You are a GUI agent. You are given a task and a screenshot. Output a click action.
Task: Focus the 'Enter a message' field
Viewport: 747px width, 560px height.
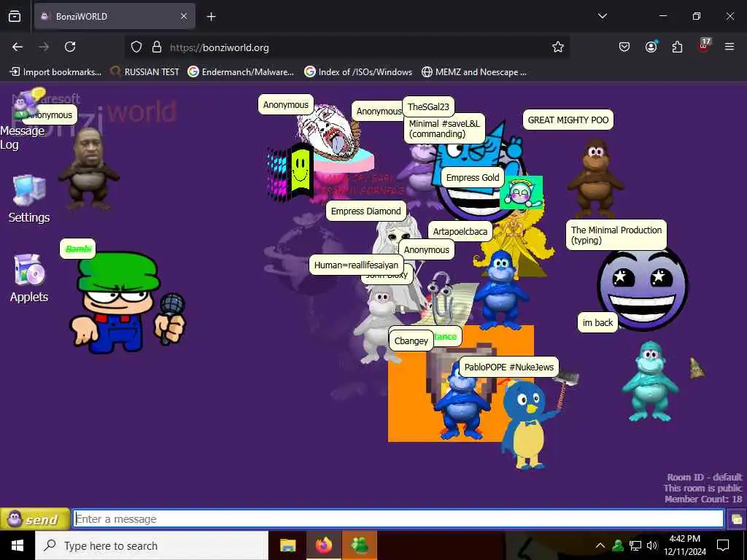pos(398,518)
